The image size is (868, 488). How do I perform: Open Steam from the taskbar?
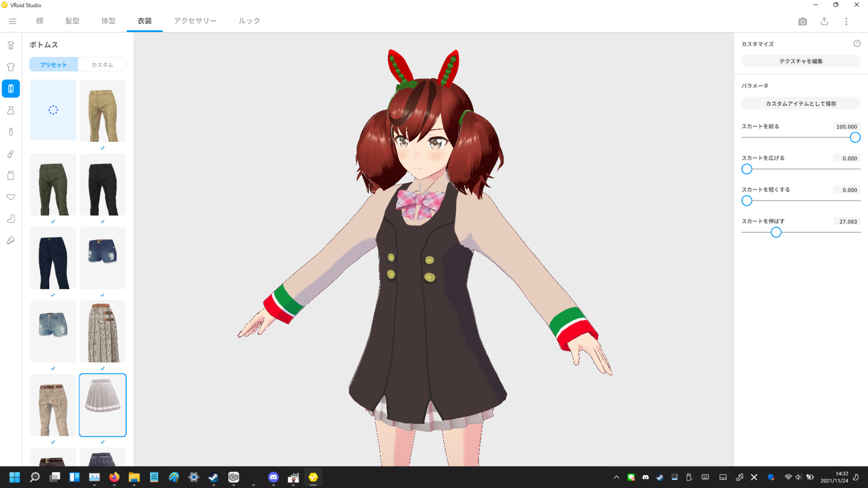214,477
